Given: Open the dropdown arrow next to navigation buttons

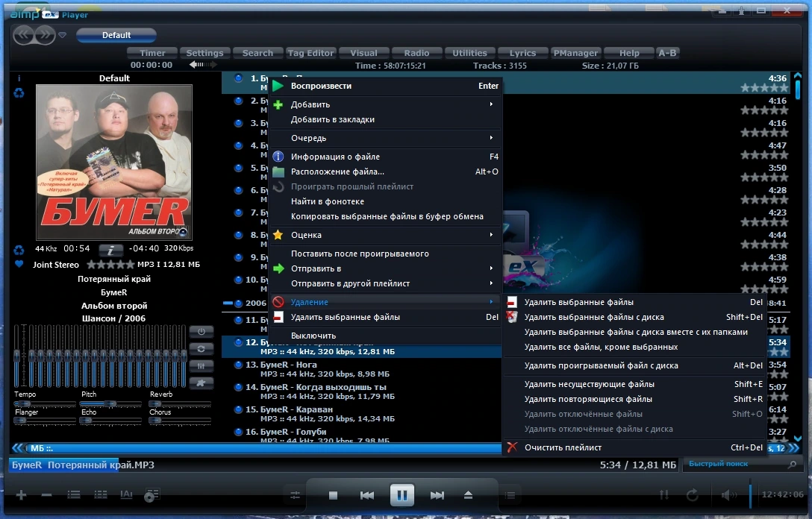Looking at the screenshot, I should click(62, 35).
